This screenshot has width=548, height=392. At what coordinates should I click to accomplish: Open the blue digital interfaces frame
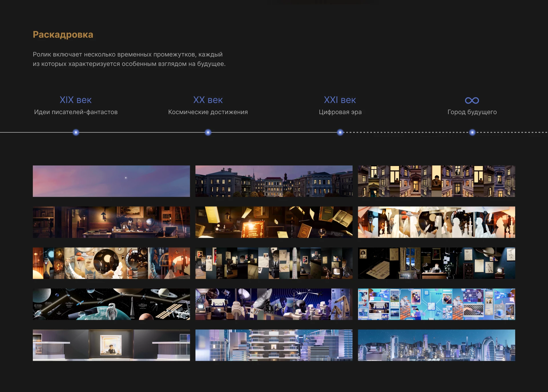click(x=436, y=304)
